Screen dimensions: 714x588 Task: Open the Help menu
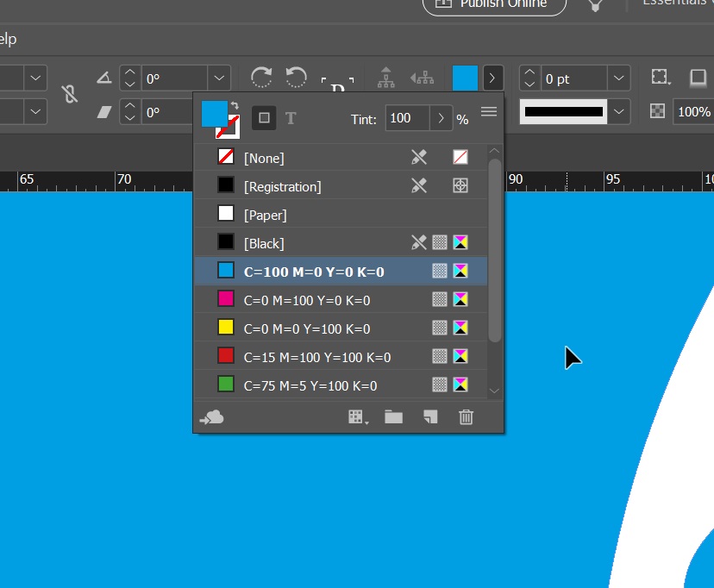pos(8,39)
